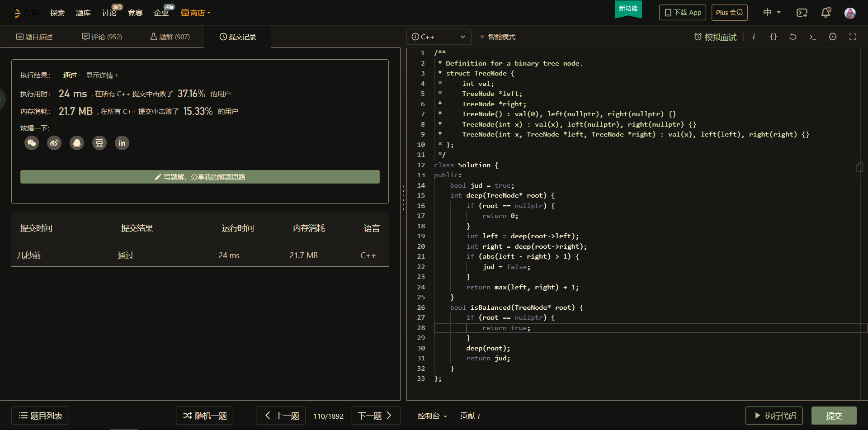Screen dimensions: 868x430
Task: Go to next problem 下一题
Action: pos(375,416)
